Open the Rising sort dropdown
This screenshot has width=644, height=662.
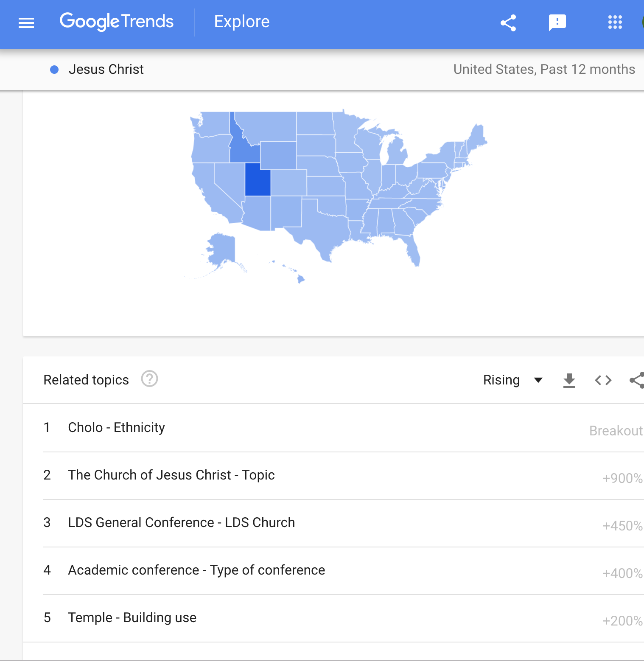(x=513, y=380)
